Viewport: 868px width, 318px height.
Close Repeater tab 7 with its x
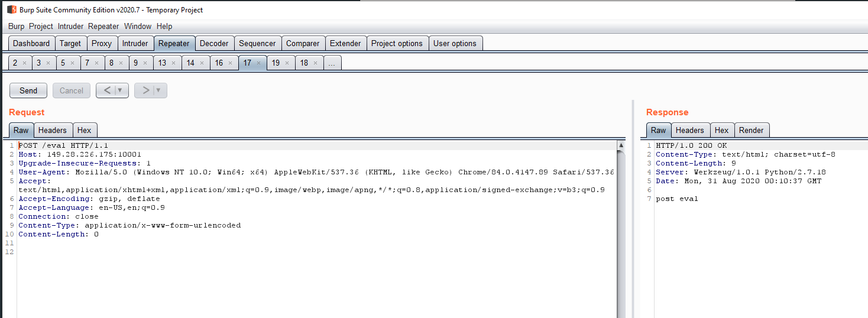[x=96, y=63]
